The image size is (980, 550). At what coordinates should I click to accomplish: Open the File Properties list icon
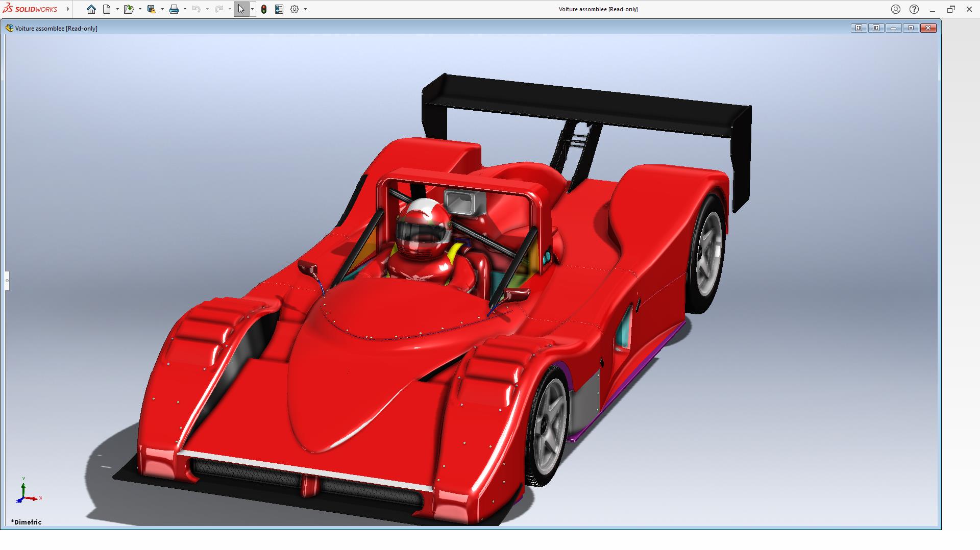pyautogui.click(x=279, y=9)
